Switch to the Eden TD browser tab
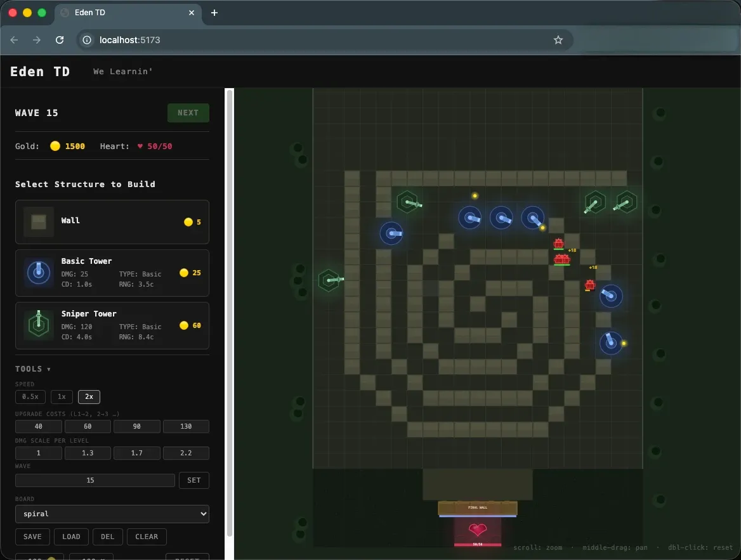The image size is (741, 560). [128, 13]
